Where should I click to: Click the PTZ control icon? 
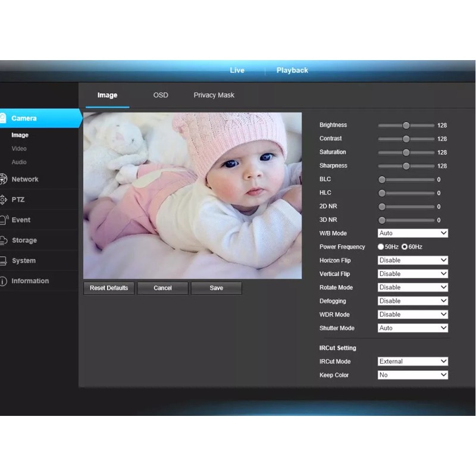click(x=3, y=199)
